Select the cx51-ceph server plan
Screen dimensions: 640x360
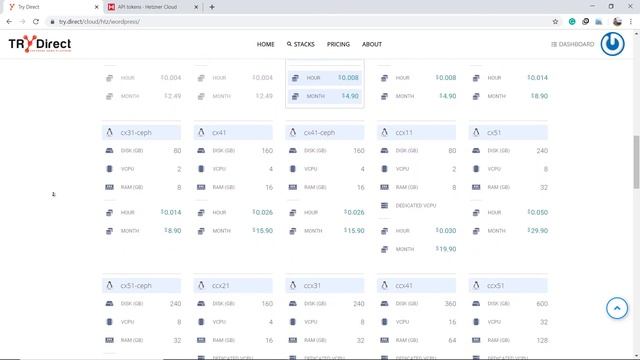tap(141, 285)
